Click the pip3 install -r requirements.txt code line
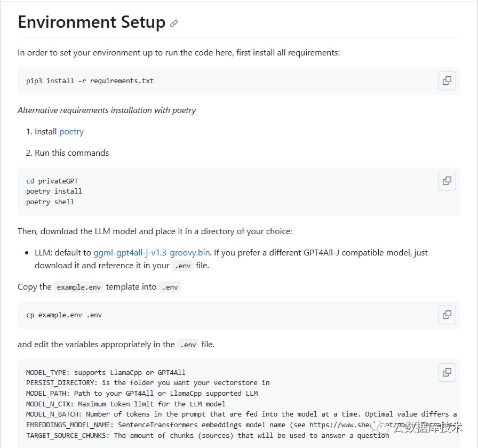The image size is (478, 448). pos(90,81)
